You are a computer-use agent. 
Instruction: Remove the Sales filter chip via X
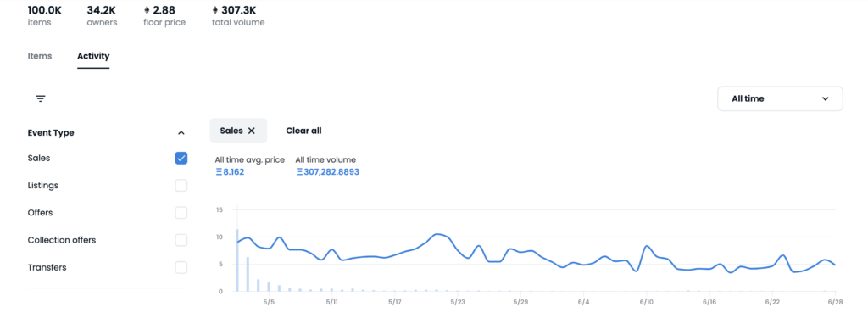coord(251,131)
